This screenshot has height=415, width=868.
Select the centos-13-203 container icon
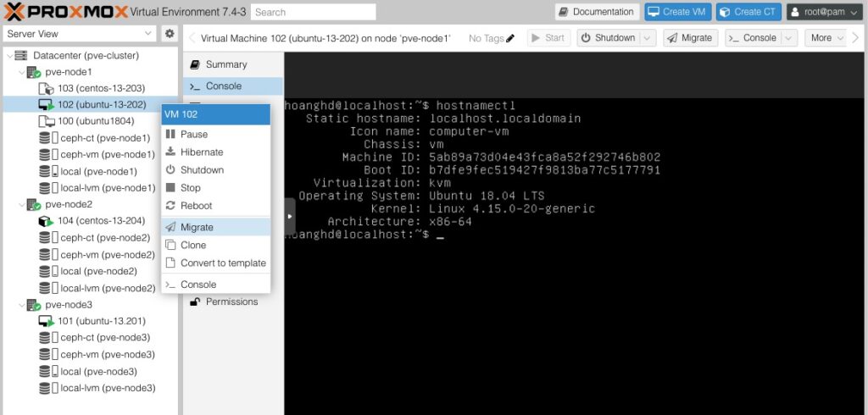click(47, 89)
